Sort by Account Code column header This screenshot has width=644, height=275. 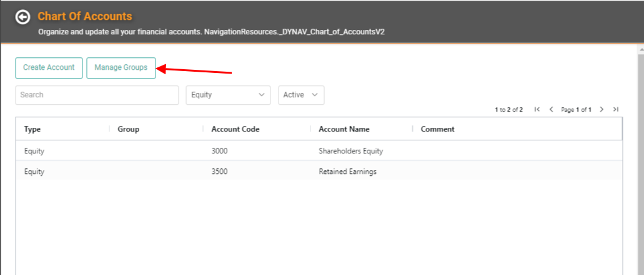[x=235, y=129]
